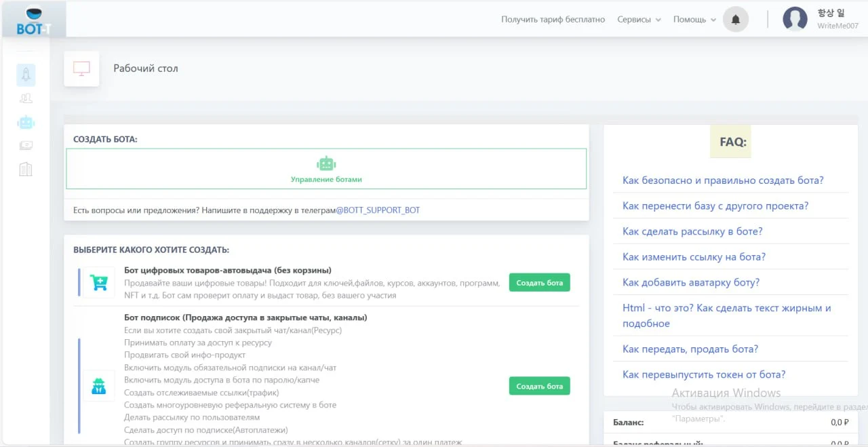868x447 pixels.
Task: Click the user avatar picture
Action: click(795, 19)
